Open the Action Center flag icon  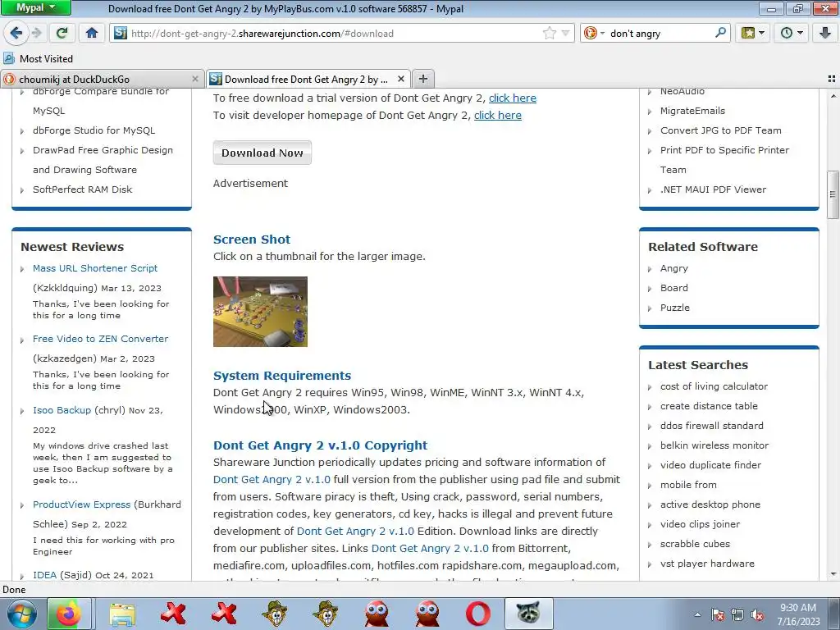(x=718, y=614)
